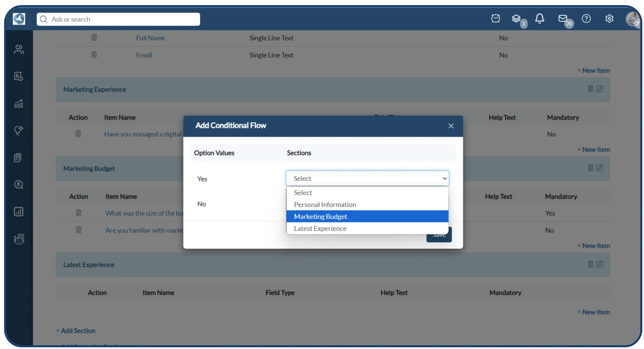Delete the Marketing Experience section
Screen dimensions: 644x349
590,89
